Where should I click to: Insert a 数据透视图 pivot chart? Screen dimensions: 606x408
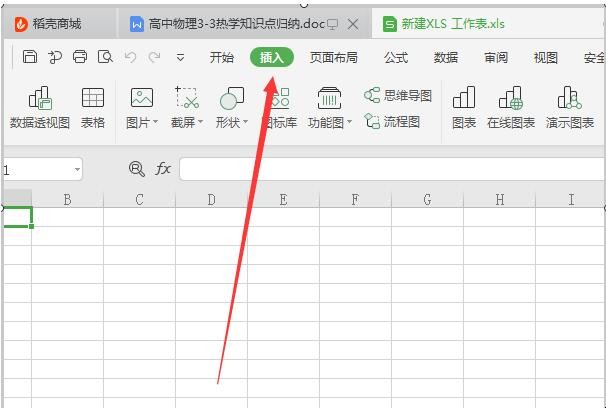(x=40, y=107)
